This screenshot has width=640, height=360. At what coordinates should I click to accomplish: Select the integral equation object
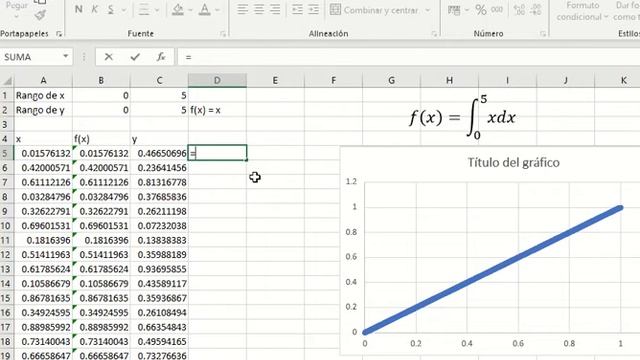point(463,117)
